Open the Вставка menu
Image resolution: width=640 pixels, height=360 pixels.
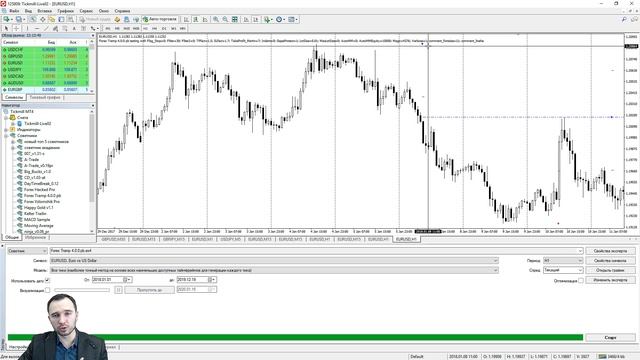tap(44, 11)
